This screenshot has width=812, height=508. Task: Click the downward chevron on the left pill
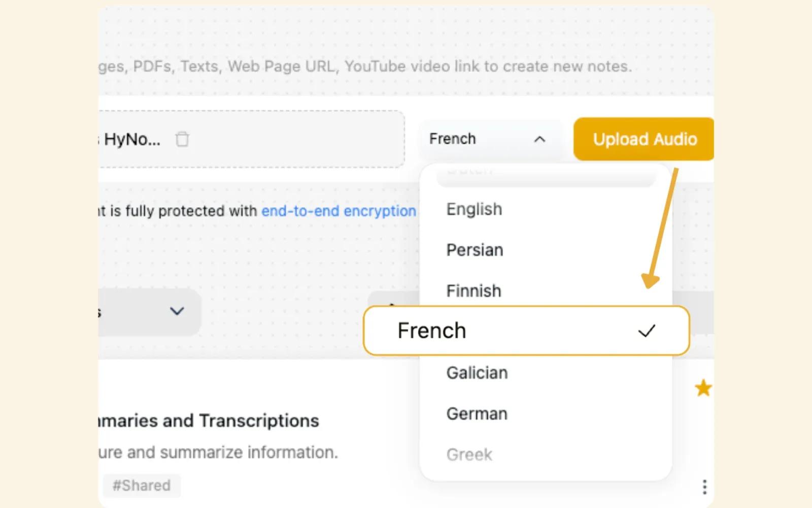coord(177,312)
